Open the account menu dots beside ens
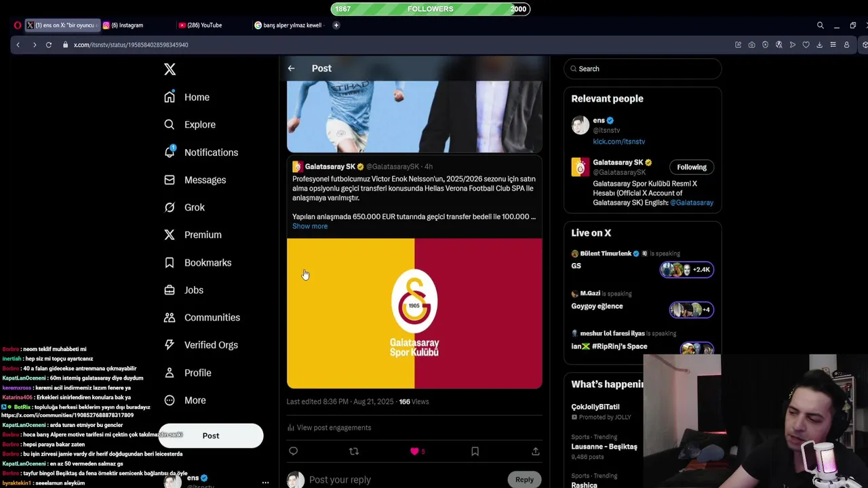Viewport: 868px width, 488px height. [265, 483]
